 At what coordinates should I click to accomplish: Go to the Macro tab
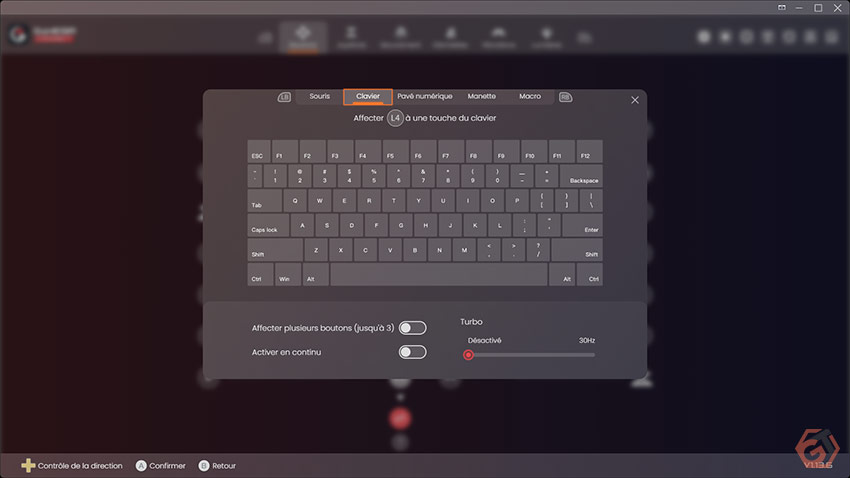(530, 96)
